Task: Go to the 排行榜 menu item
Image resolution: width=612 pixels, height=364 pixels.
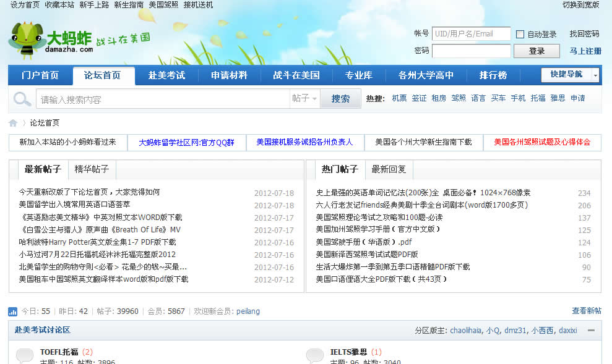Action: (493, 75)
